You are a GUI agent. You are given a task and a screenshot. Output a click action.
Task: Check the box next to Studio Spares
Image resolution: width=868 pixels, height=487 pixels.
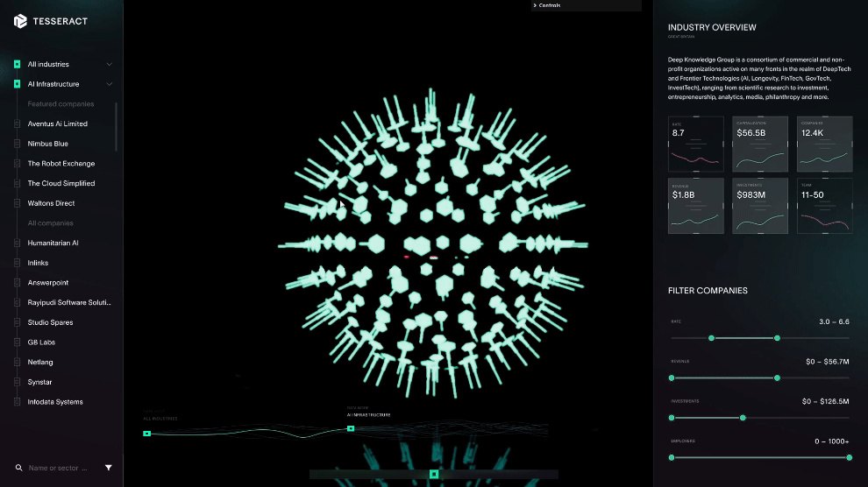point(18,323)
